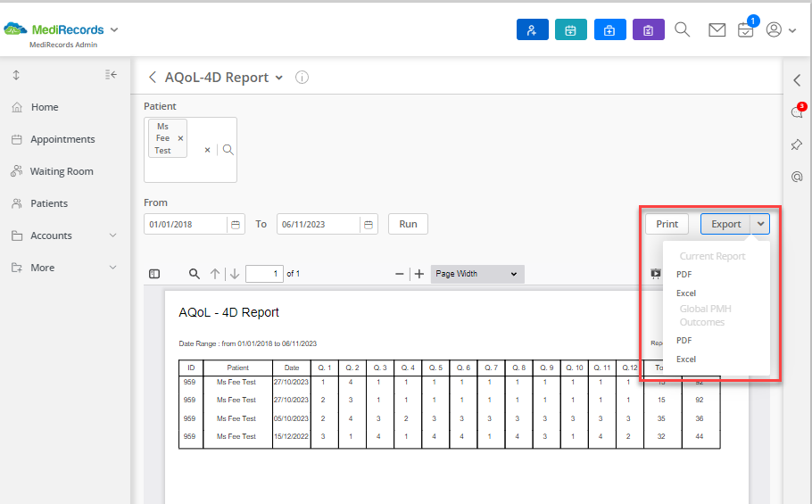The width and height of the screenshot is (812, 504).
Task: Export Current Report as PDF
Action: pos(684,274)
